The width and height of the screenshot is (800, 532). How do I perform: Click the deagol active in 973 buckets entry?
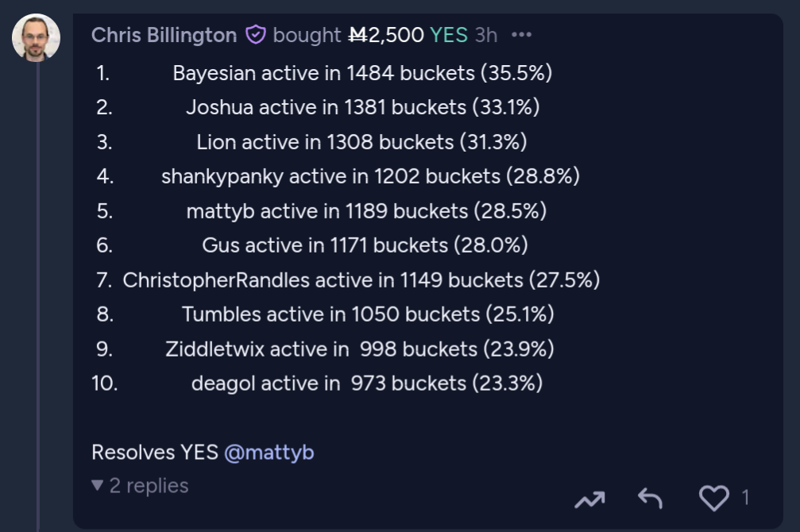pos(367,384)
